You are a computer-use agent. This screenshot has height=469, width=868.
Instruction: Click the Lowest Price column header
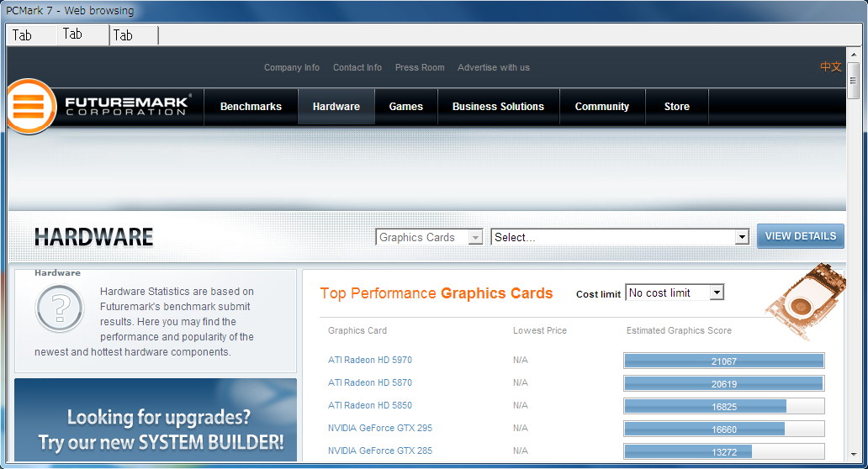pos(540,330)
